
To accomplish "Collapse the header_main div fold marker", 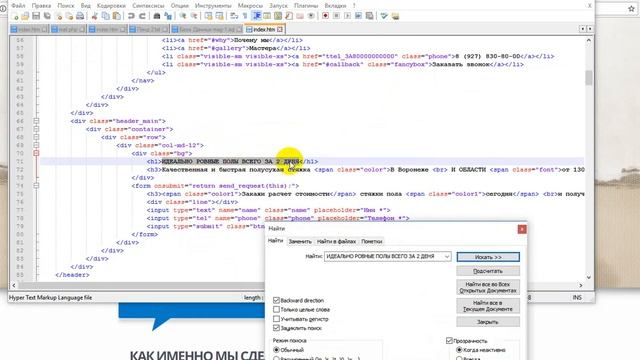I will 36,121.
